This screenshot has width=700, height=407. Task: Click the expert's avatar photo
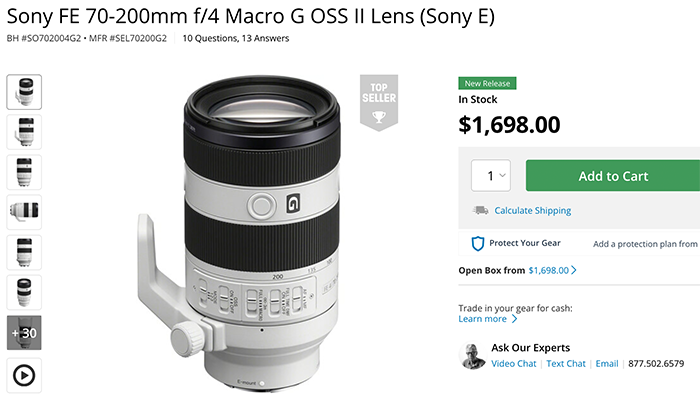click(472, 356)
